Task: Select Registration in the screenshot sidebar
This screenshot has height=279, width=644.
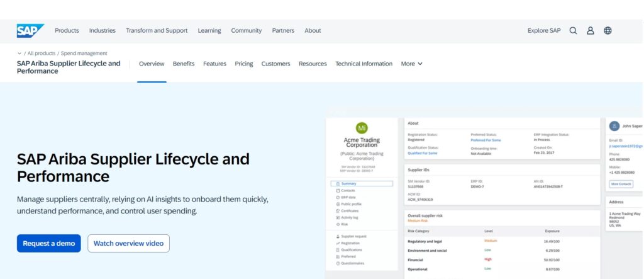Action: click(x=347, y=243)
